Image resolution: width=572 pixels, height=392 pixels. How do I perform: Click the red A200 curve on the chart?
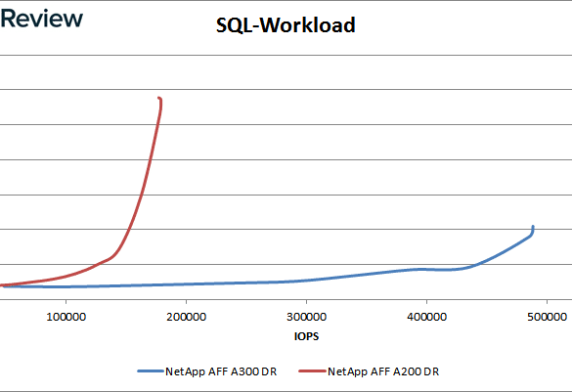(x=141, y=196)
